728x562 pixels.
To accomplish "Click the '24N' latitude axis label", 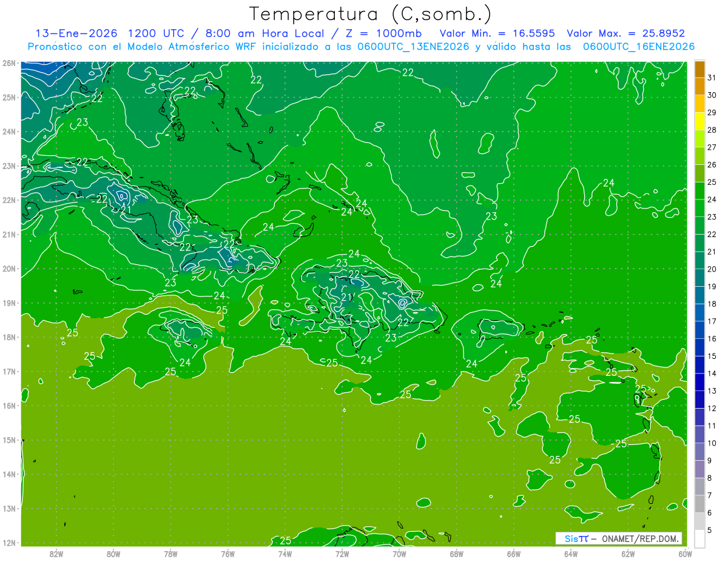I will [x=9, y=132].
